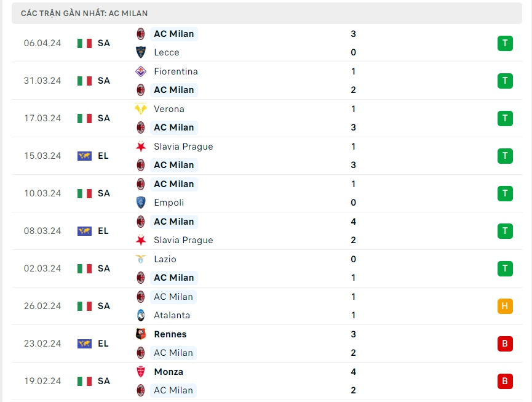Click the Lazio eagle crest
Image resolution: width=532 pixels, height=402 pixels.
[141, 259]
